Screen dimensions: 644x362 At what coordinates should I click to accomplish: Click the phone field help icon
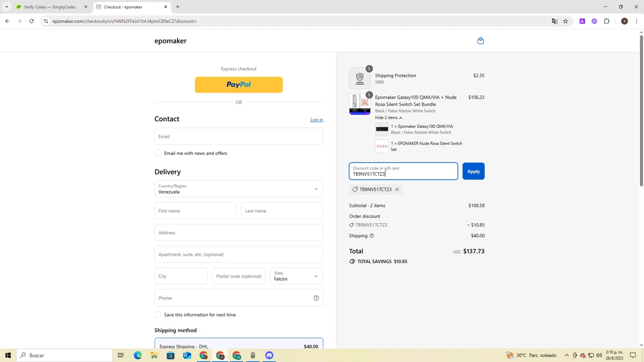click(316, 298)
